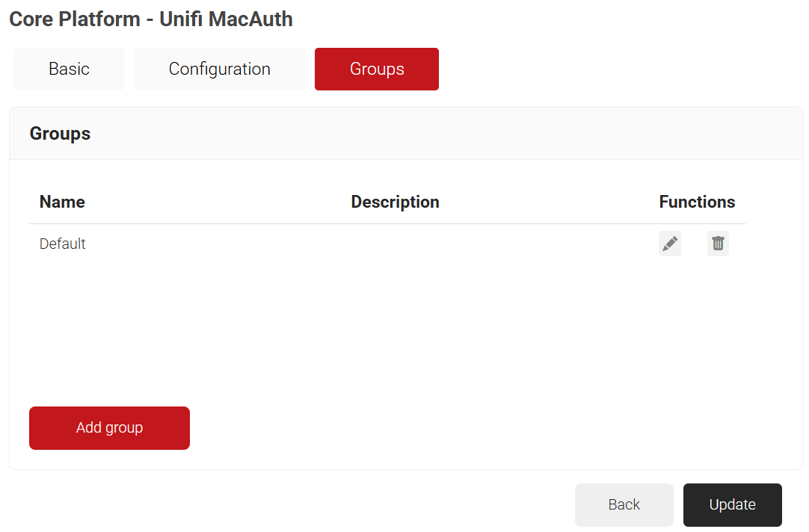Click the Core Platform - Unifi MacAuth title
This screenshot has width=809, height=532.
click(x=150, y=19)
